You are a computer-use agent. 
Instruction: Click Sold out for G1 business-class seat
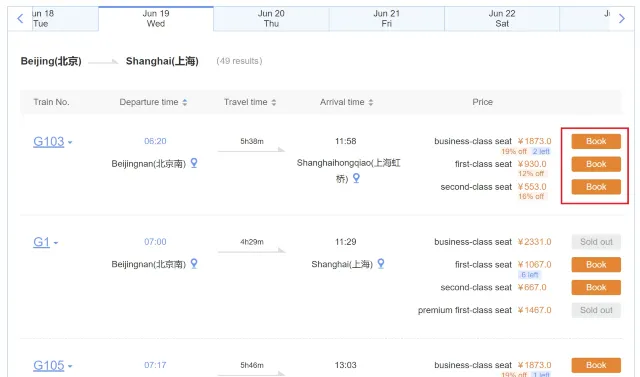[x=596, y=242]
